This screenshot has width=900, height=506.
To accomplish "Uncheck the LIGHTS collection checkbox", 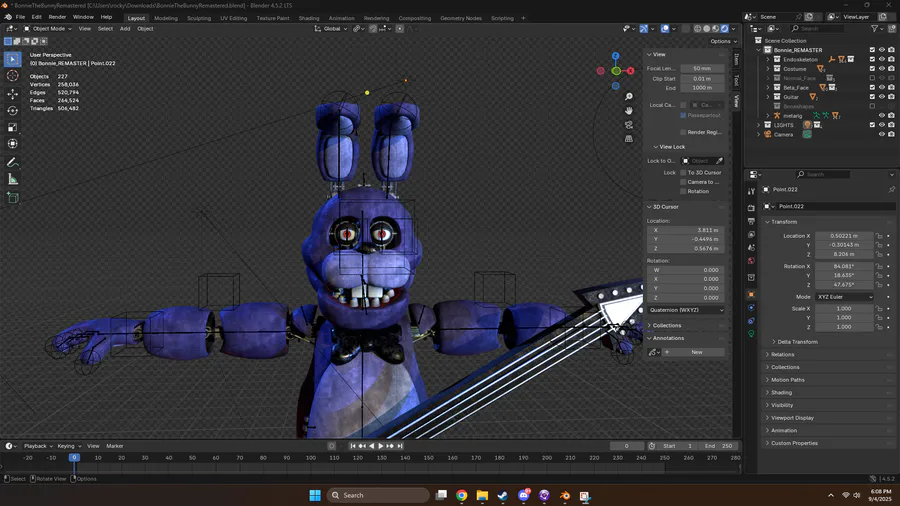I will 872,124.
